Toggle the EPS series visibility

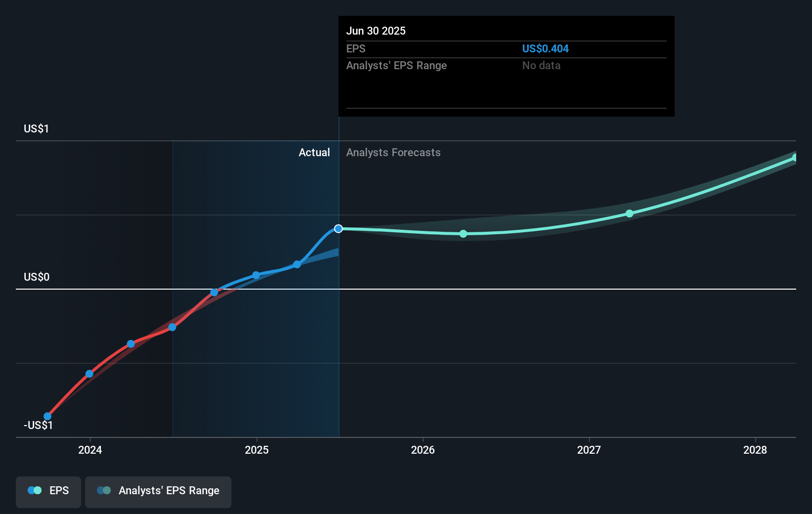pyautogui.click(x=48, y=491)
